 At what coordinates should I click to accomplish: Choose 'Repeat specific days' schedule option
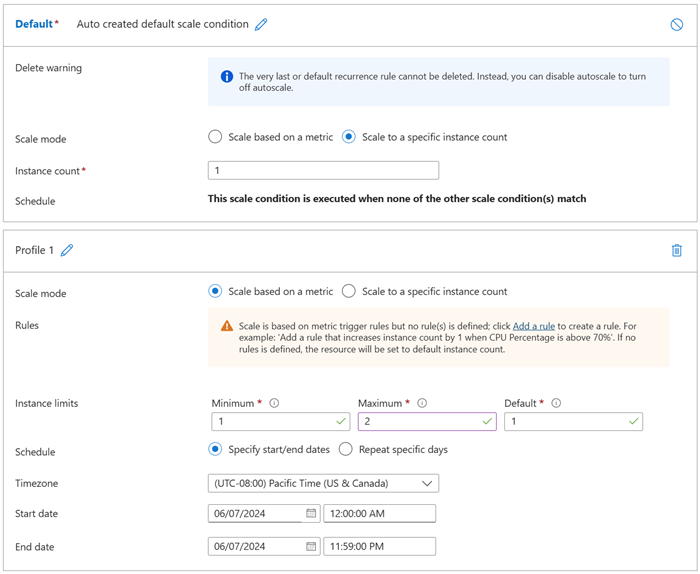click(346, 449)
